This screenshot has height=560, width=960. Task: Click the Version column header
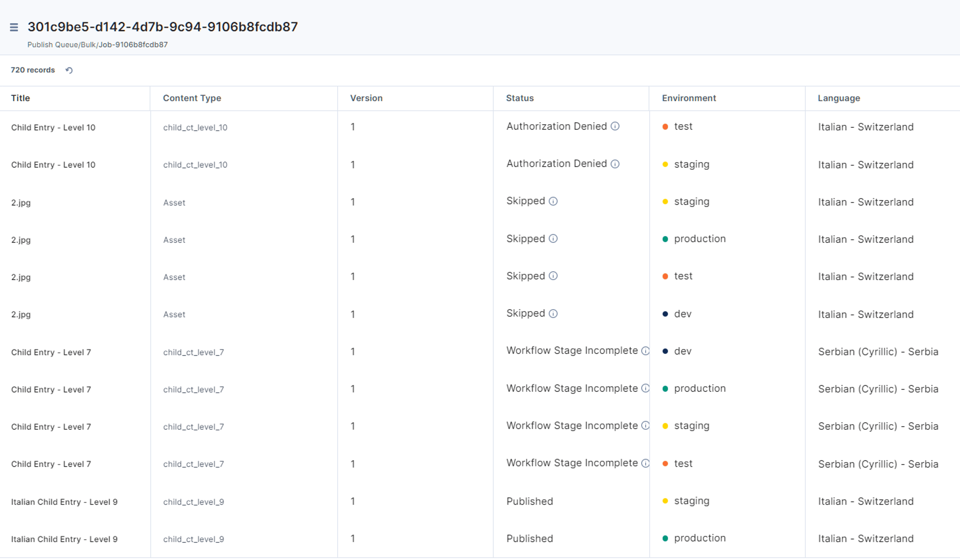(x=366, y=98)
